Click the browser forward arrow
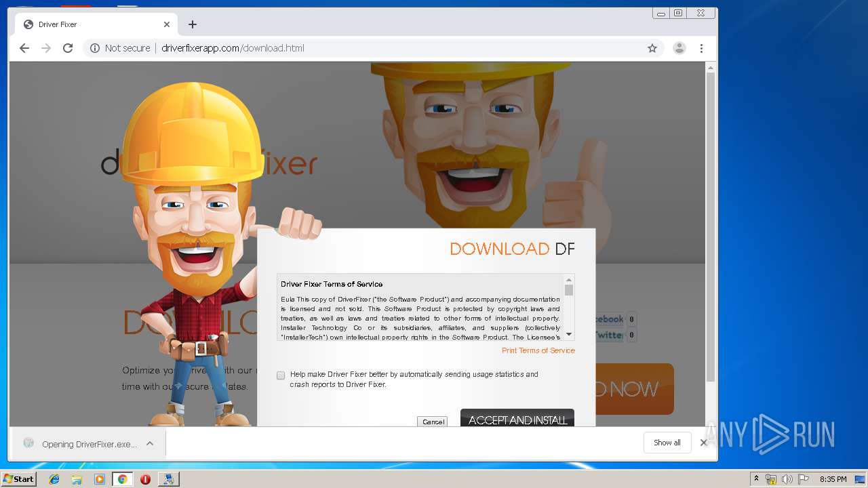The height and width of the screenshot is (488, 868). [x=46, y=48]
